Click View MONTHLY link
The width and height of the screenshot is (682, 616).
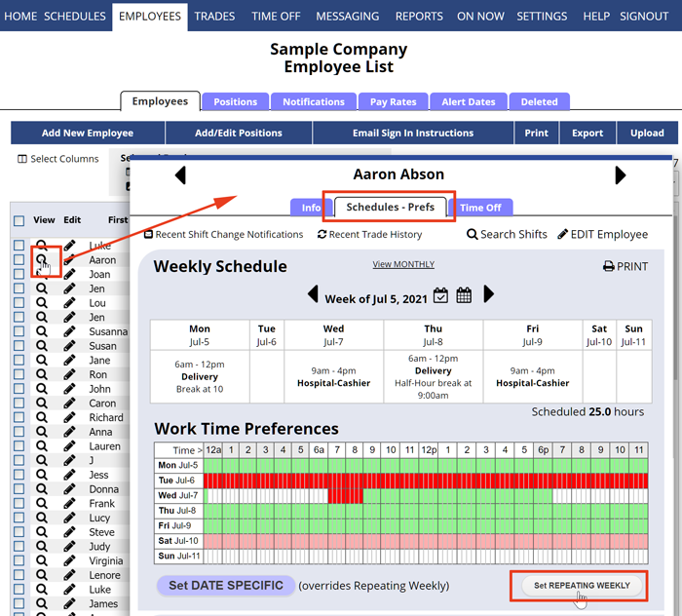[x=403, y=264]
